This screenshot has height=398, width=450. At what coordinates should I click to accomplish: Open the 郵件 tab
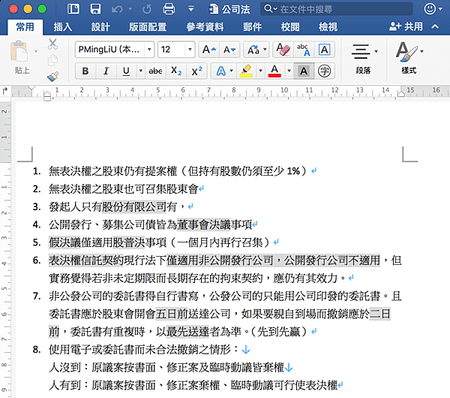[x=252, y=27]
